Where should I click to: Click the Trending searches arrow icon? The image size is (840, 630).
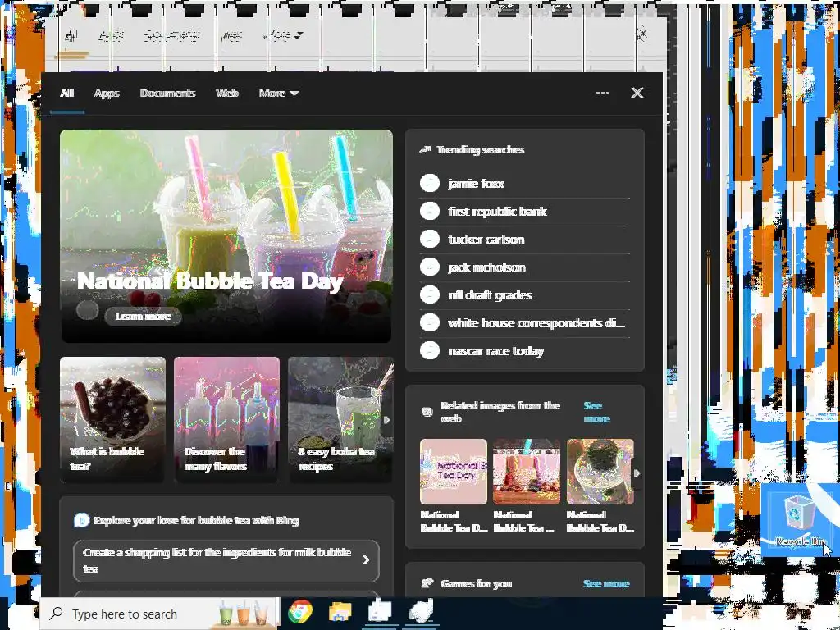426,150
